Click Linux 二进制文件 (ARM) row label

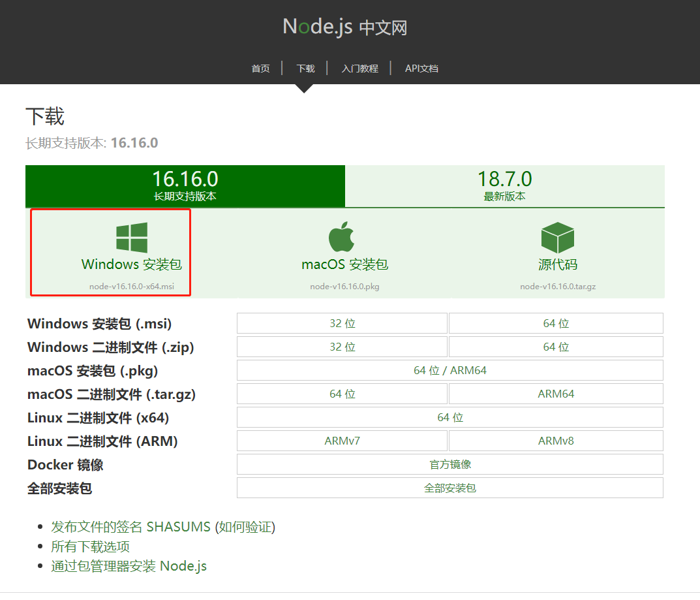coord(102,441)
